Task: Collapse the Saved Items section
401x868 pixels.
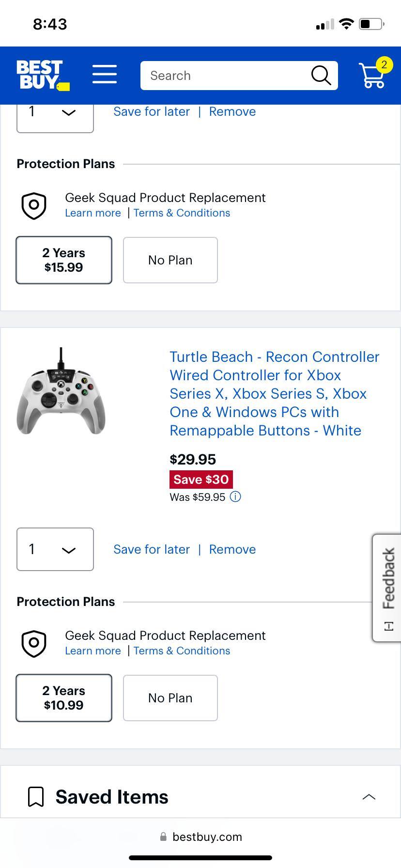Action: 369,796
